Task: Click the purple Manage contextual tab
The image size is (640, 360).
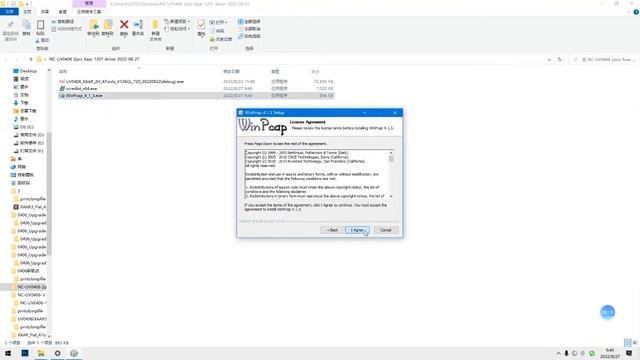Action: point(89,3)
